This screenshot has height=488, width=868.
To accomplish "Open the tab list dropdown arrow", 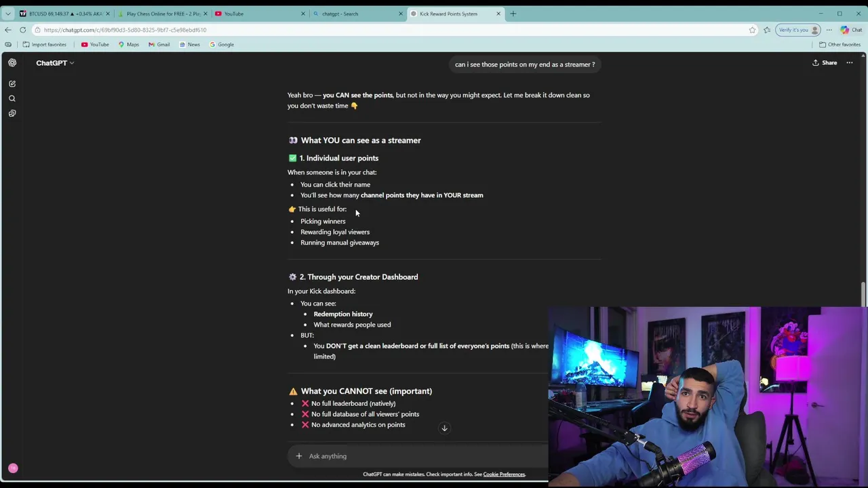I will click(x=7, y=14).
